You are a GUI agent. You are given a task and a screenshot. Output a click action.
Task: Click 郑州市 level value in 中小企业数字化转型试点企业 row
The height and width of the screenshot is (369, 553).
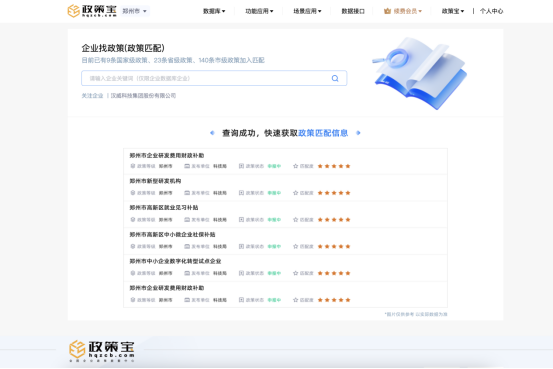[x=165, y=273]
